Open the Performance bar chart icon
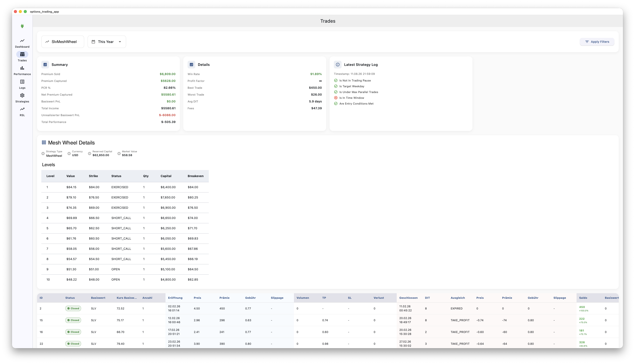Viewport: 635px width, 364px height. pos(22,68)
